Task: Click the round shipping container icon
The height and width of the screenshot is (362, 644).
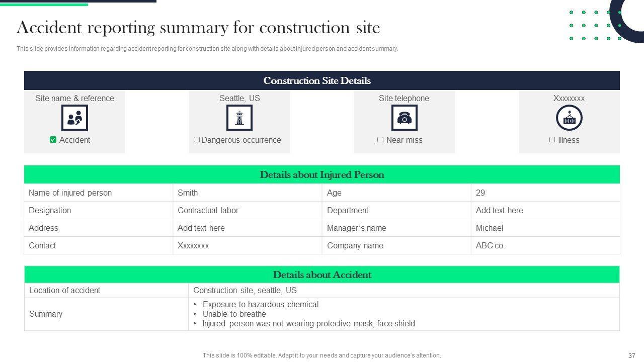Action: 569,118
